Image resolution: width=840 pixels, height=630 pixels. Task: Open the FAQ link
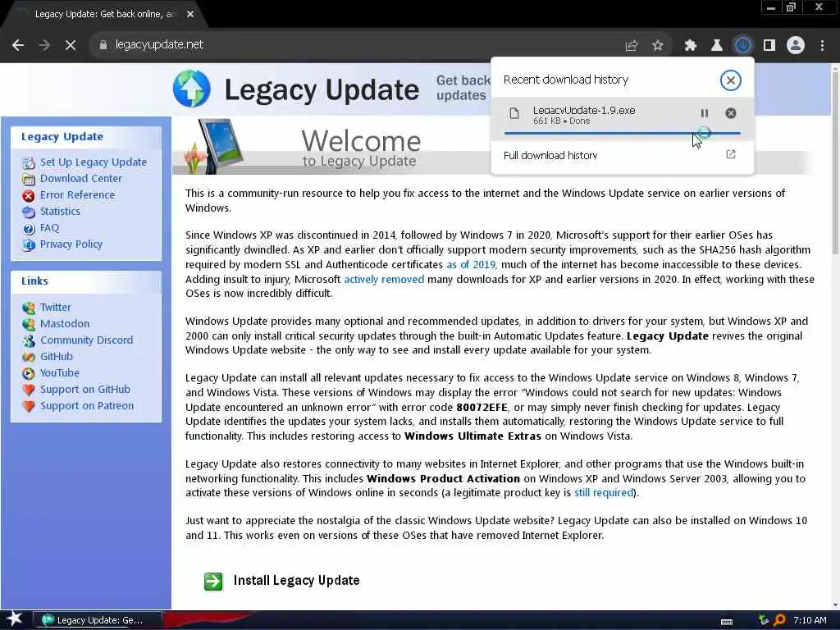click(x=49, y=228)
